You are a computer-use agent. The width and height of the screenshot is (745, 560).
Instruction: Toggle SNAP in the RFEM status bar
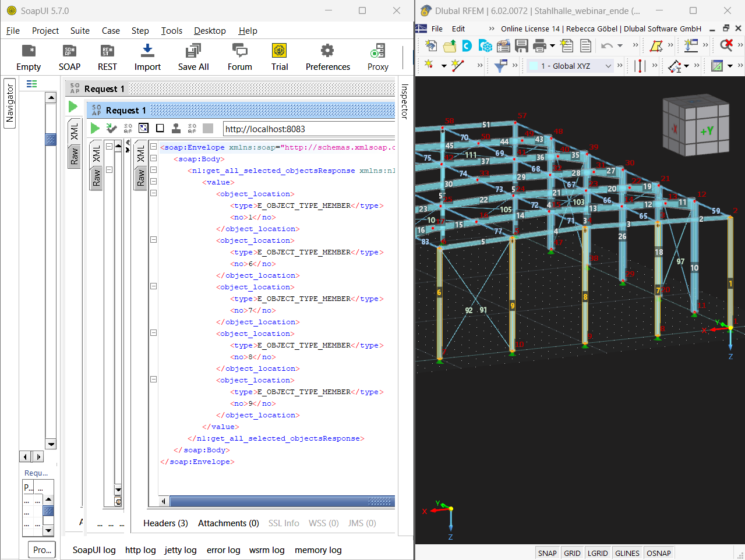(x=547, y=552)
